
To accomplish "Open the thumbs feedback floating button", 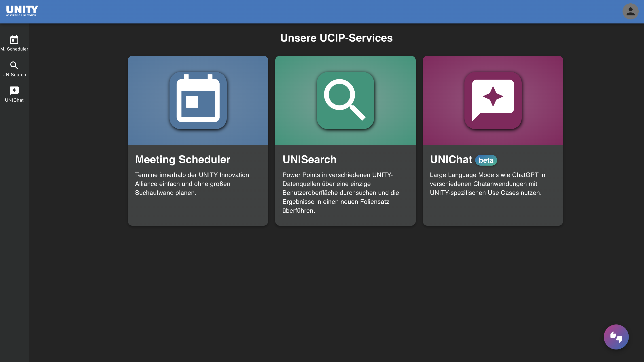I will point(616,337).
